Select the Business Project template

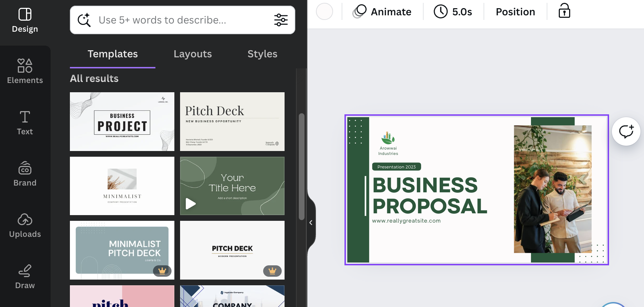[x=122, y=121]
